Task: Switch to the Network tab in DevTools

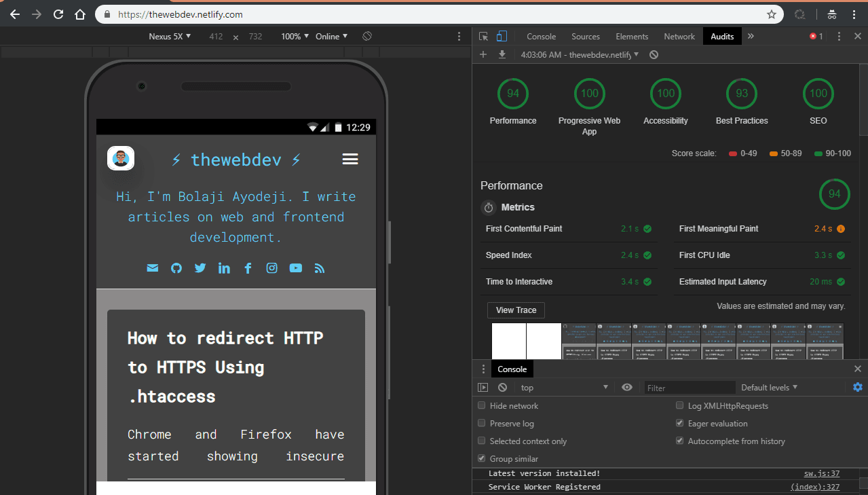Action: [679, 36]
